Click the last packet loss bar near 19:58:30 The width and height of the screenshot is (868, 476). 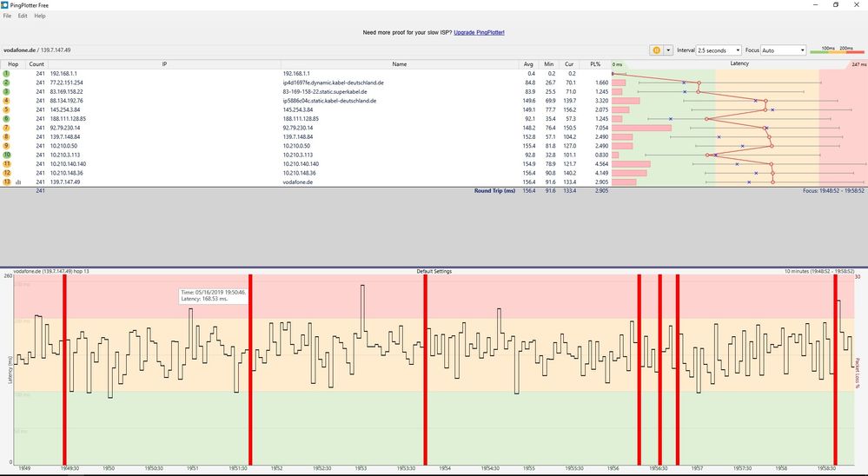click(x=835, y=370)
